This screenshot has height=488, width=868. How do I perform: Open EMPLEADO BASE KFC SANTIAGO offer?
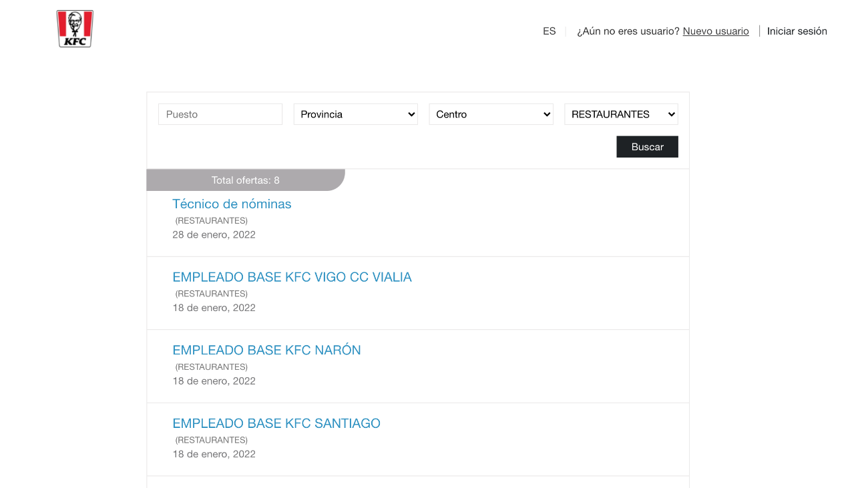tap(276, 423)
